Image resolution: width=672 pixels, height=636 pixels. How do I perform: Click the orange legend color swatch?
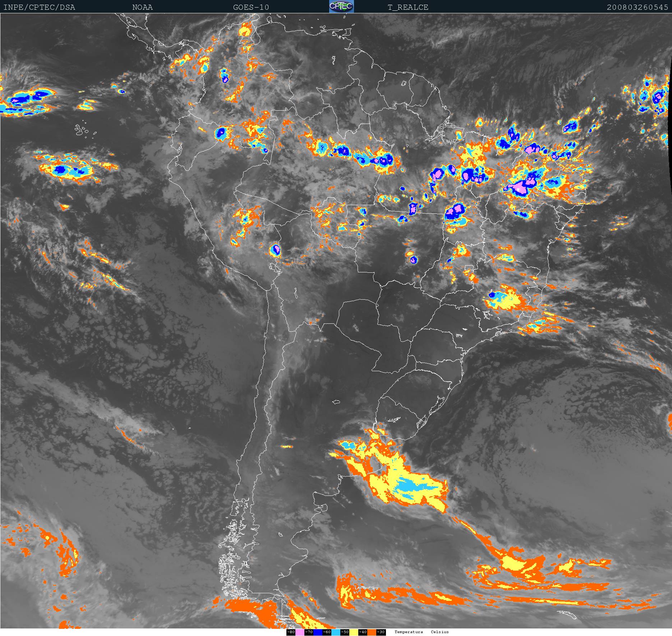(372, 632)
